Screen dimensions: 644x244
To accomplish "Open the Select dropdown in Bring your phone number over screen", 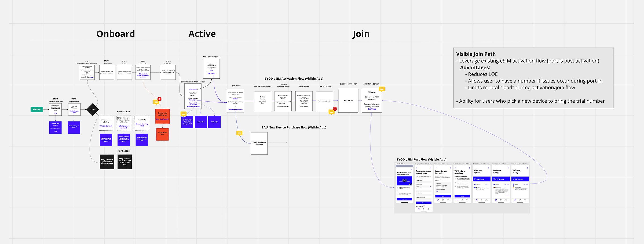I will (424, 186).
